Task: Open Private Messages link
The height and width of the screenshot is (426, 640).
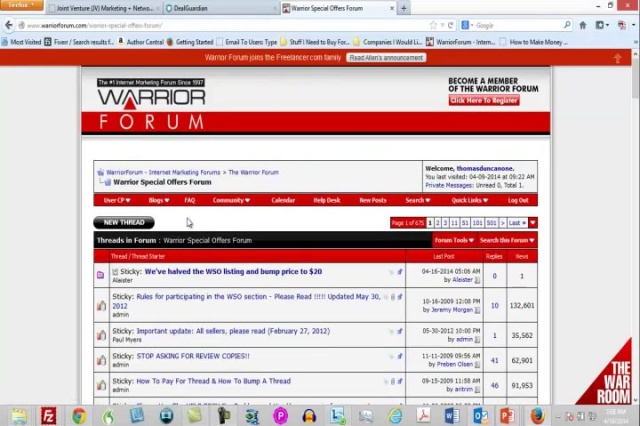Action: click(x=449, y=185)
